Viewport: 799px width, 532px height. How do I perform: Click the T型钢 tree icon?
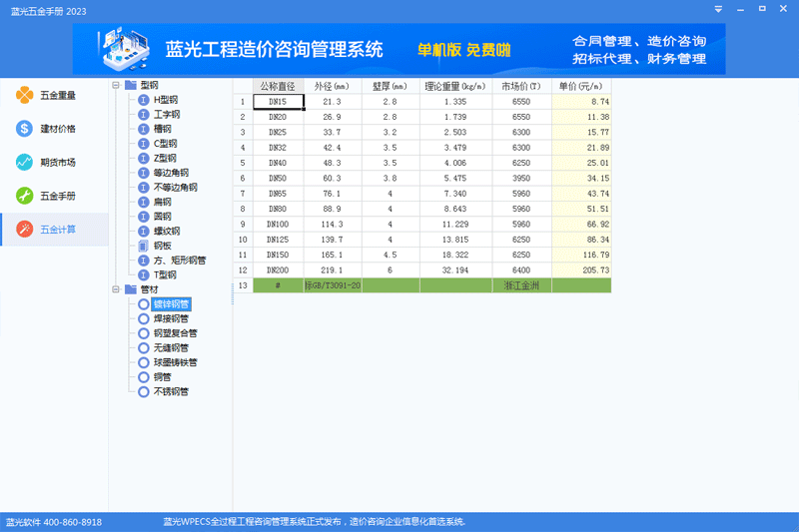coord(144,274)
